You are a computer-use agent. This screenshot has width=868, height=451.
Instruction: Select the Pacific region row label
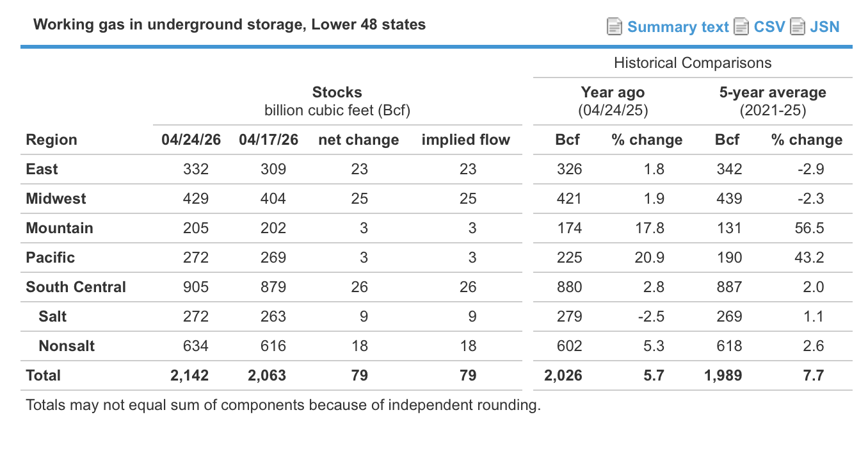point(50,258)
